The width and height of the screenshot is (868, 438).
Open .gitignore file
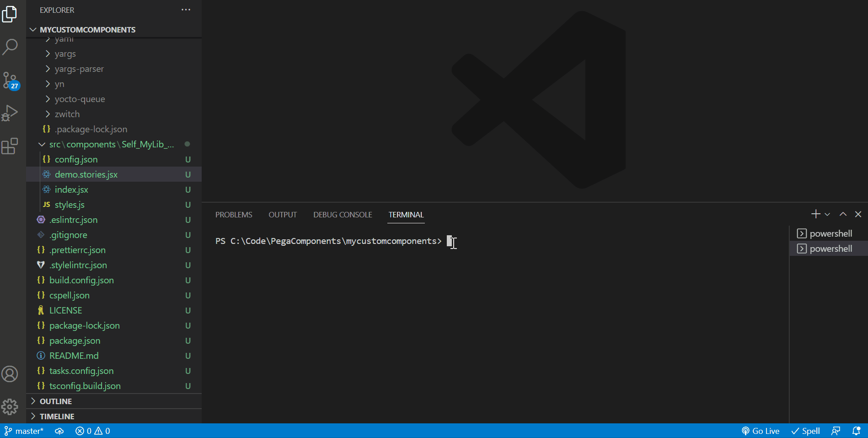[114, 235]
